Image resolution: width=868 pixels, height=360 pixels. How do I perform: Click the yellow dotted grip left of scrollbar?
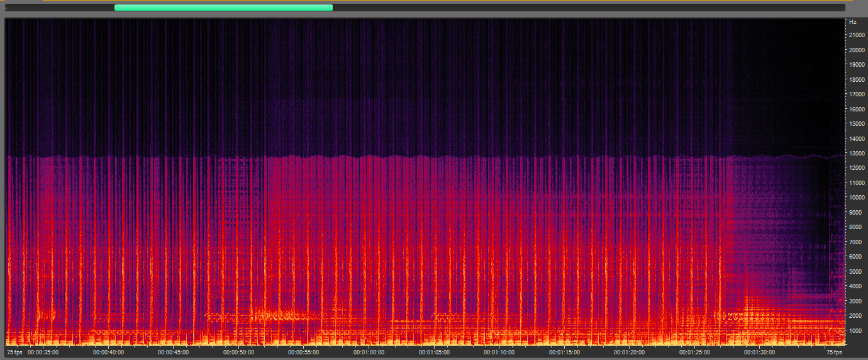click(6, 8)
